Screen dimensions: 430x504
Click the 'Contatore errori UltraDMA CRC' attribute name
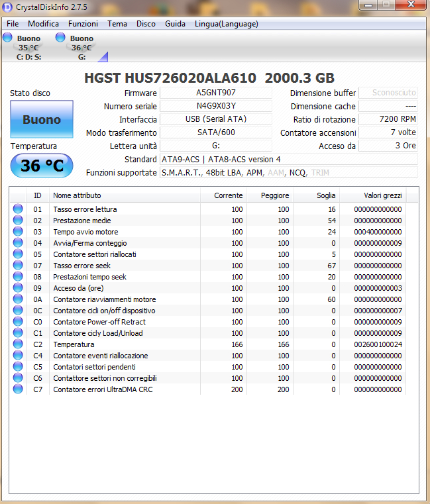103,389
